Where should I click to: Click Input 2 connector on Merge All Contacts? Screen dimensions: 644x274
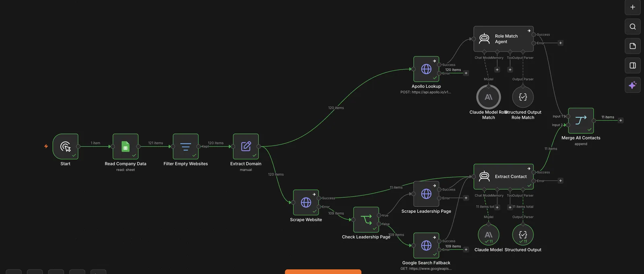coord(568,125)
